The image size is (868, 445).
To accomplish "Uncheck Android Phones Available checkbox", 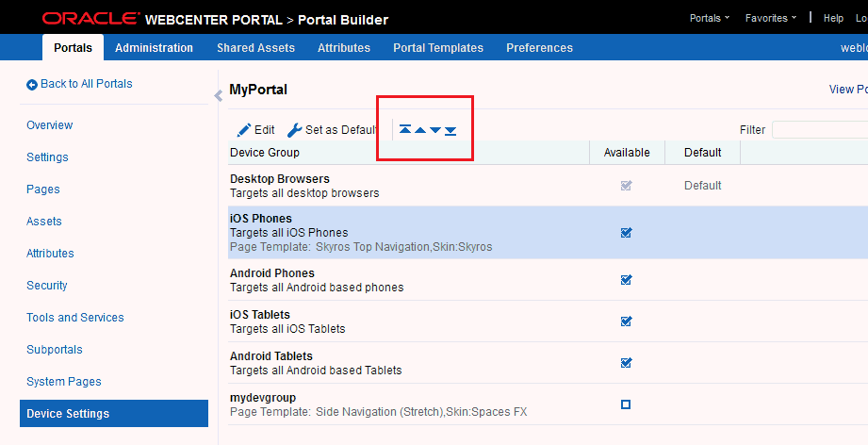I will pyautogui.click(x=626, y=279).
